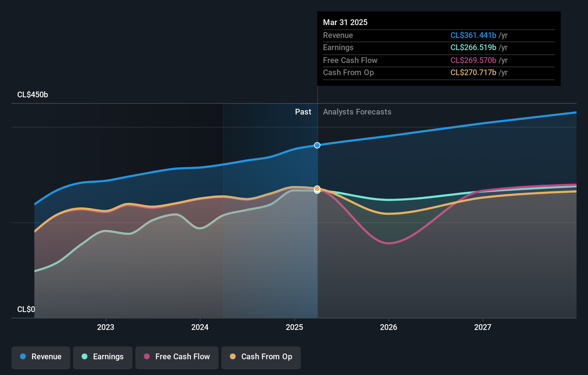This screenshot has height=375, width=588.
Task: Click the CL$269.570b free cash flow value
Action: (473, 60)
